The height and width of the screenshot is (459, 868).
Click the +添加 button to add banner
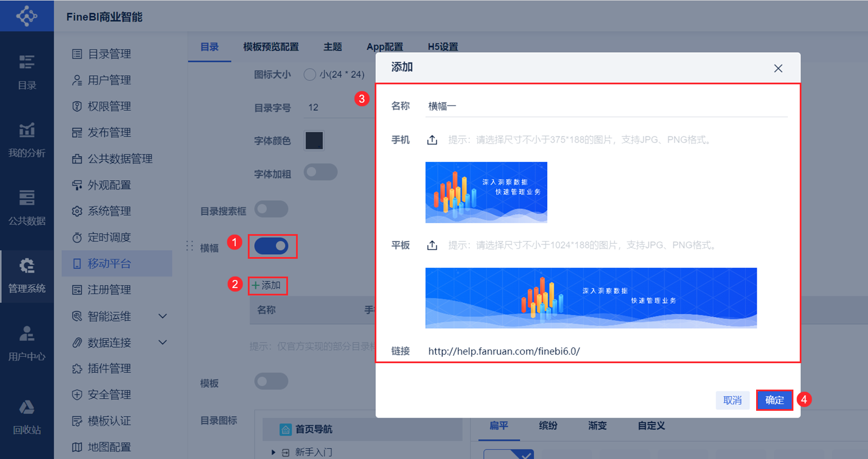point(267,285)
